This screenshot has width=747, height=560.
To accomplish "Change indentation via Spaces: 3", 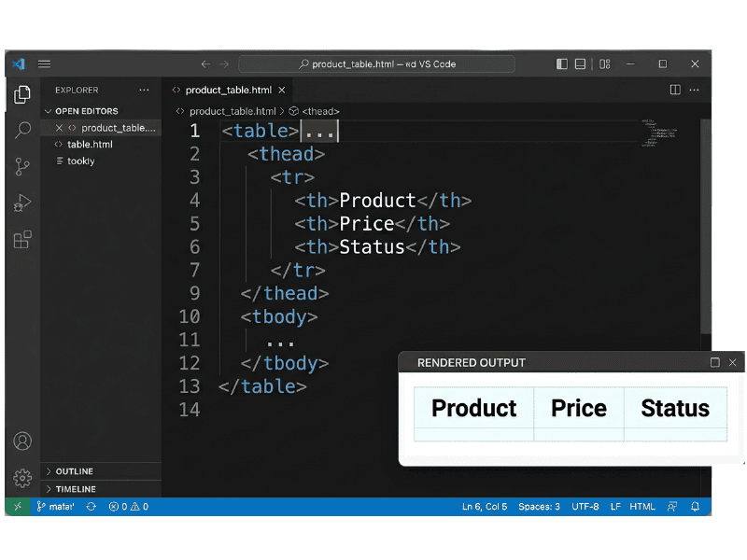I will (x=539, y=507).
